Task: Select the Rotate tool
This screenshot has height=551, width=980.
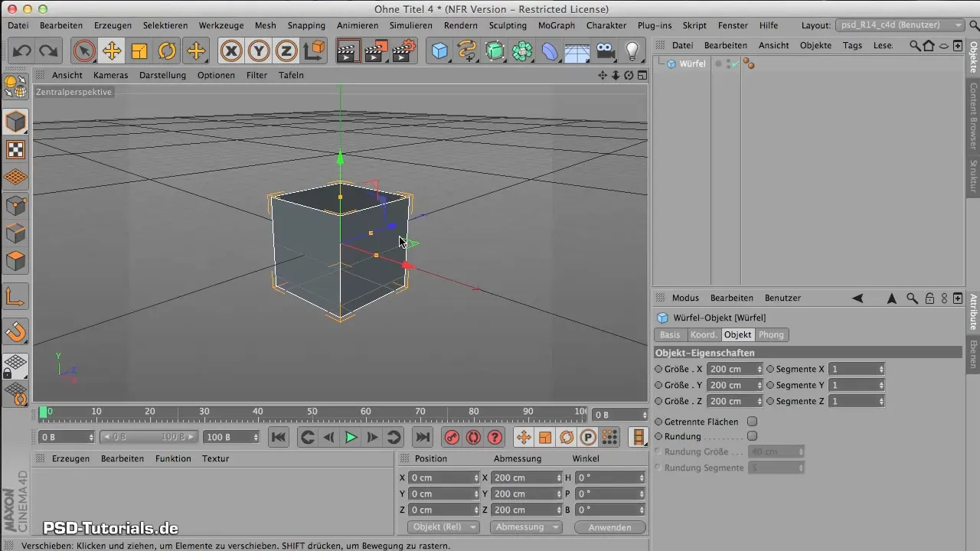Action: click(x=167, y=51)
